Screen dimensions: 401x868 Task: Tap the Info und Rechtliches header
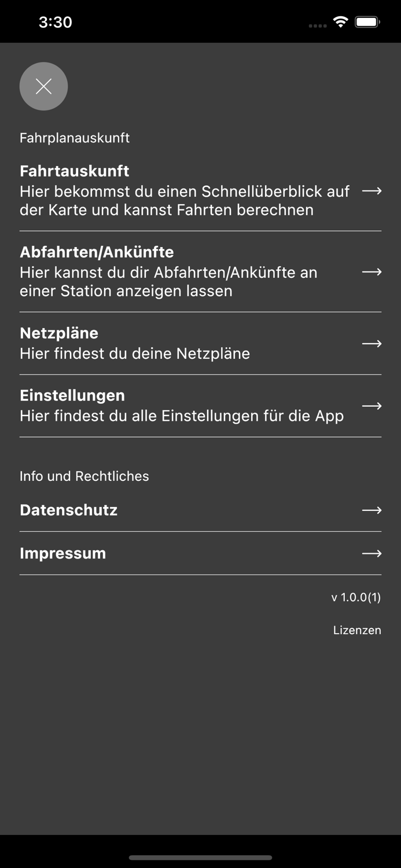coord(84,476)
